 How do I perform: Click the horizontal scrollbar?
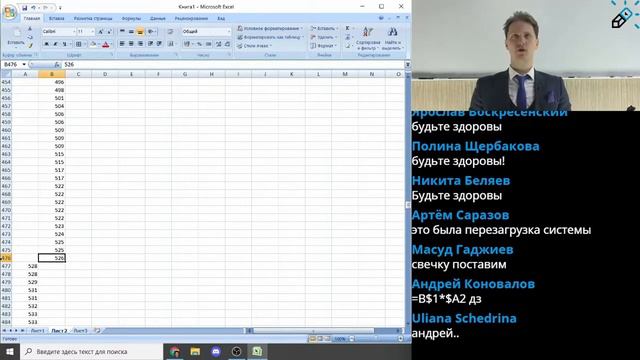[x=313, y=331]
